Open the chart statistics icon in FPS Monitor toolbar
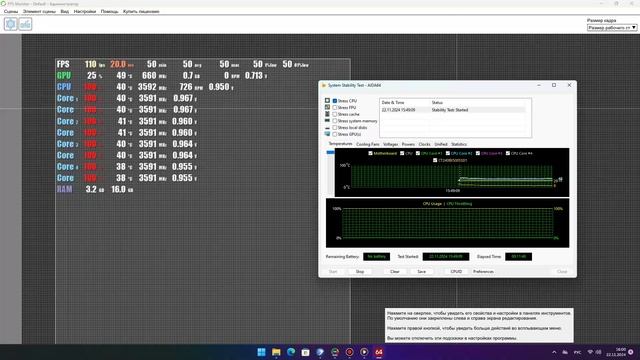 (25, 24)
